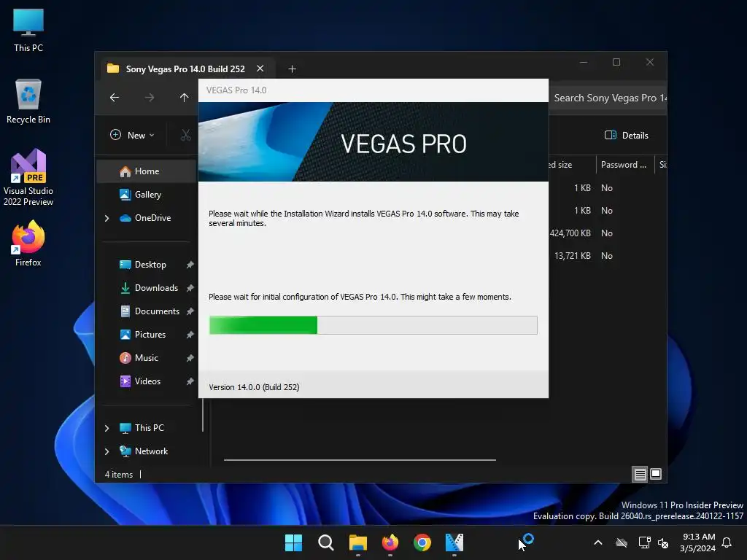Open Google Chrome from the taskbar
747x560 pixels.
coord(422,542)
